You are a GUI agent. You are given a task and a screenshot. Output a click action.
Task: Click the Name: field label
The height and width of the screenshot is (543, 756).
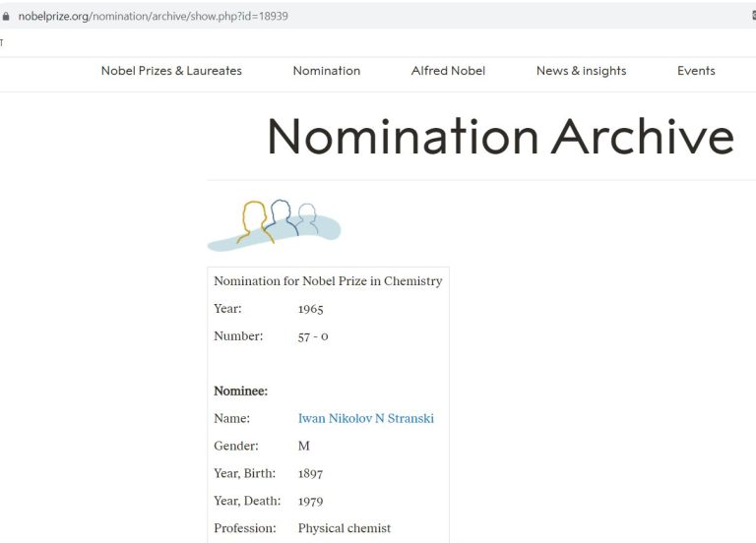(231, 418)
